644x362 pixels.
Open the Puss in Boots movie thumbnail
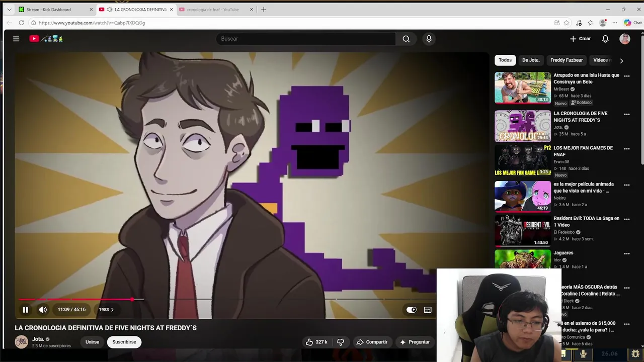(523, 197)
